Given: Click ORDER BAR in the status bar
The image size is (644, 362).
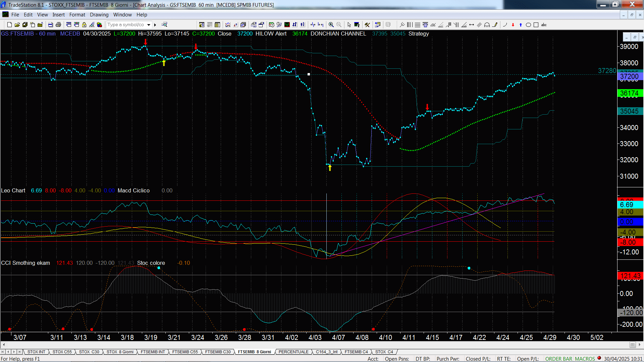Looking at the screenshot, I should [559, 359].
